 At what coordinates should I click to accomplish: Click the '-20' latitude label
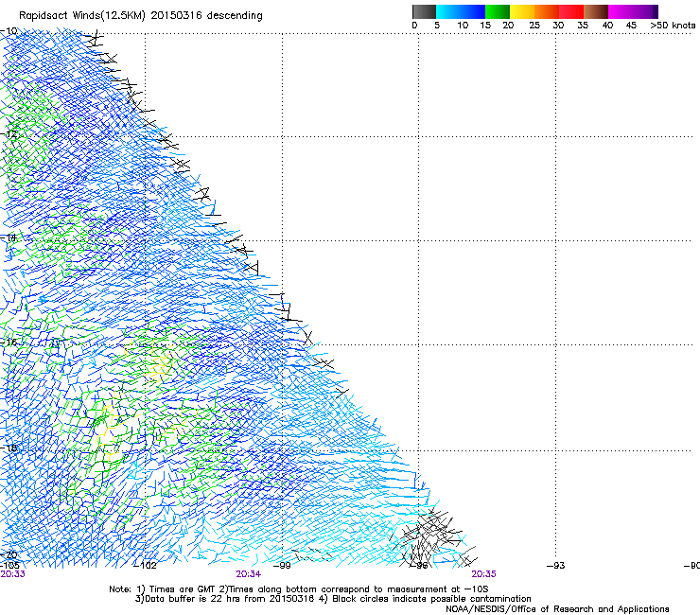9,555
